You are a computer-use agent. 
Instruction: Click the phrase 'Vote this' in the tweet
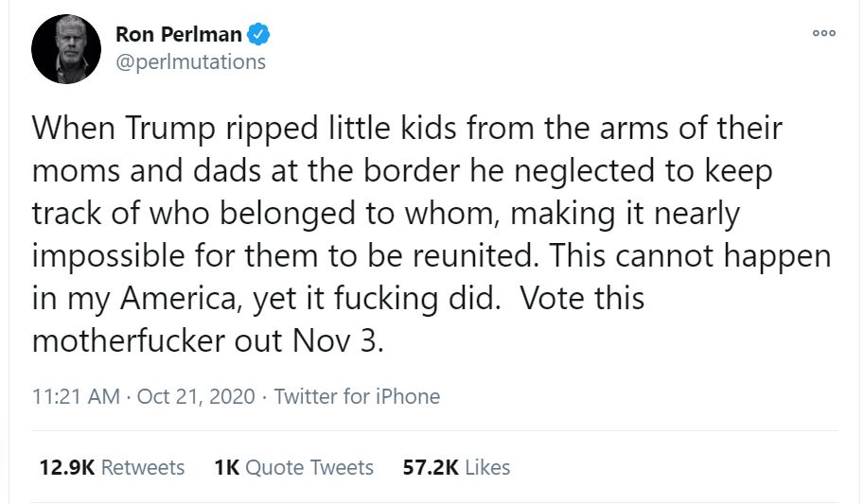point(581,299)
